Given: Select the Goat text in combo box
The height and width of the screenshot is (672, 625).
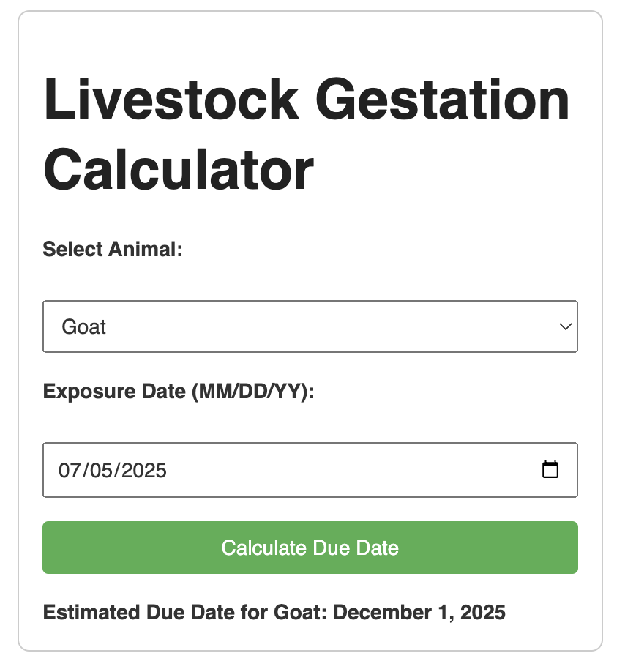Looking at the screenshot, I should [x=83, y=327].
